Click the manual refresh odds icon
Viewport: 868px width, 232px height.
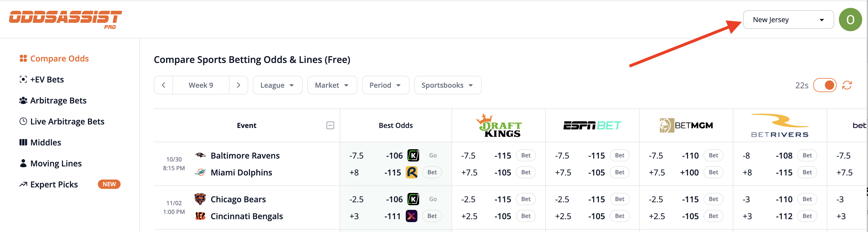click(x=847, y=85)
